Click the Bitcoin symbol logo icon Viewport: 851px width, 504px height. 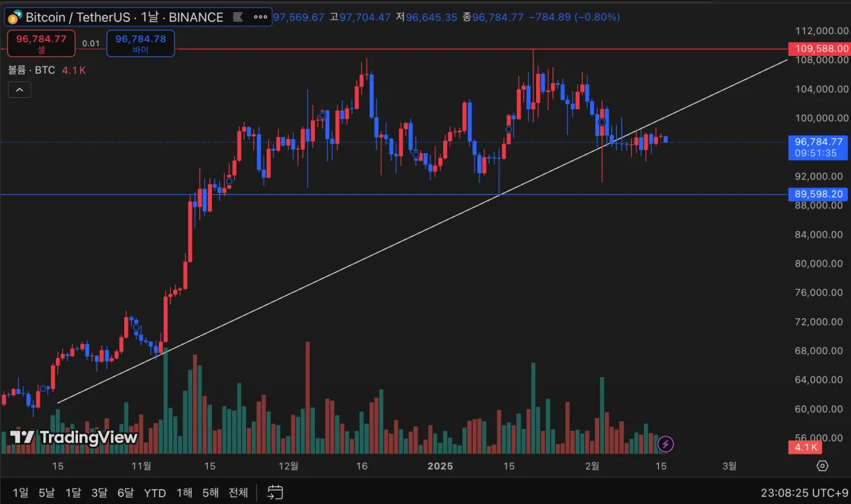click(15, 17)
